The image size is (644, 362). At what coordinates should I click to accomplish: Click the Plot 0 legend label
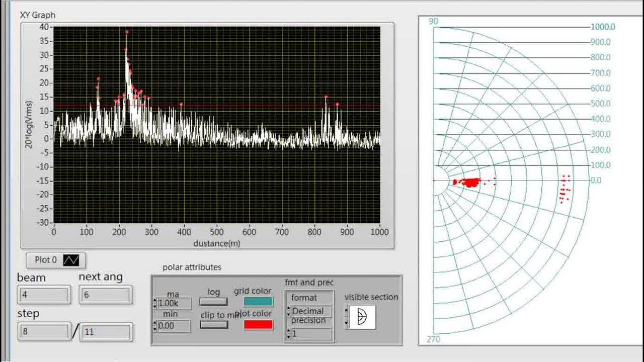(46, 260)
